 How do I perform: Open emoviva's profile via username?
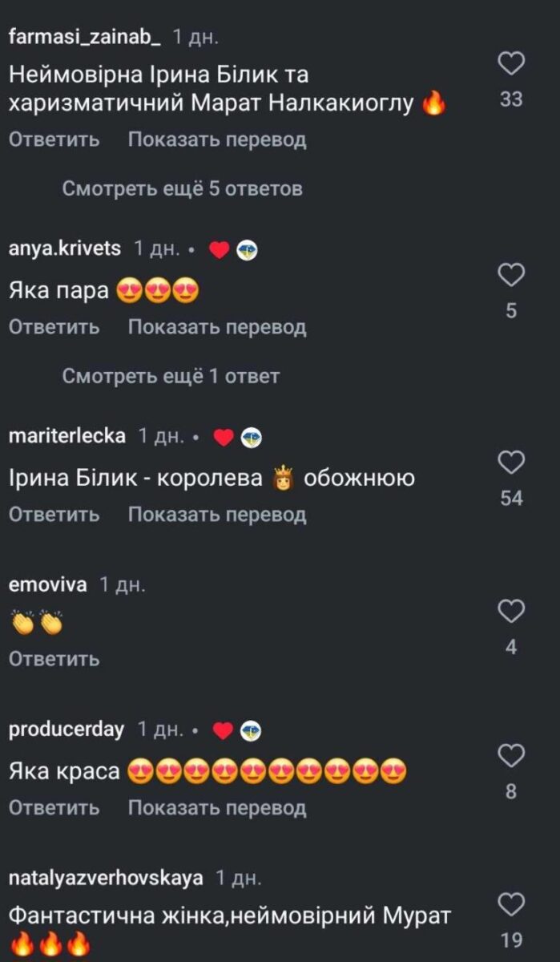coord(47,584)
